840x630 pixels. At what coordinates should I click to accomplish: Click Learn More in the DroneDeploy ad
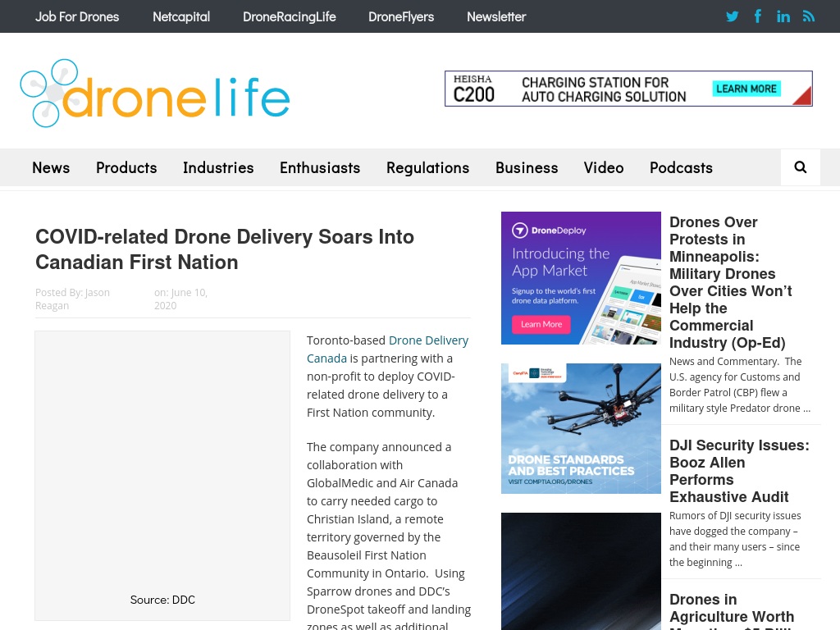pos(541,324)
